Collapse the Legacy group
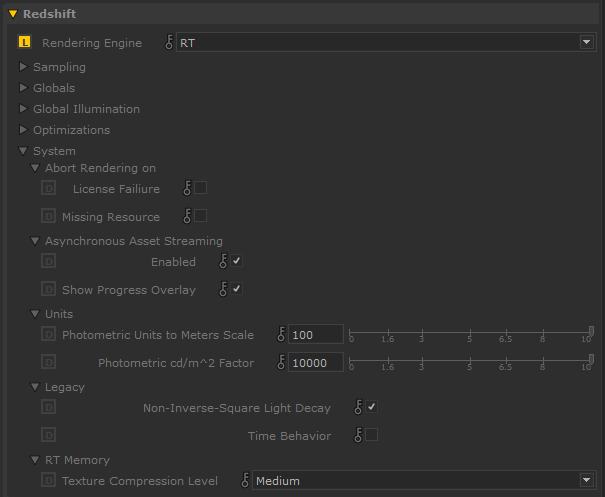The image size is (605, 497). click(x=35, y=387)
